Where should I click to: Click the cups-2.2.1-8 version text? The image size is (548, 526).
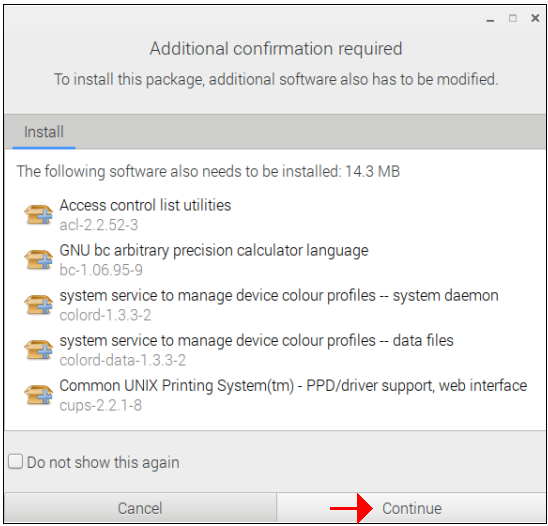(101, 405)
